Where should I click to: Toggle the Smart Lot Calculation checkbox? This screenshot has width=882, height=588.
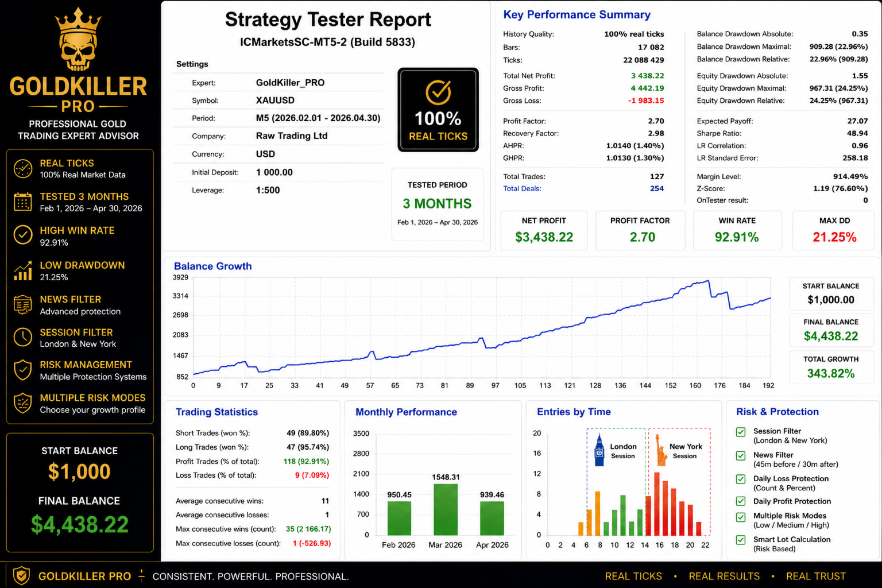741,540
